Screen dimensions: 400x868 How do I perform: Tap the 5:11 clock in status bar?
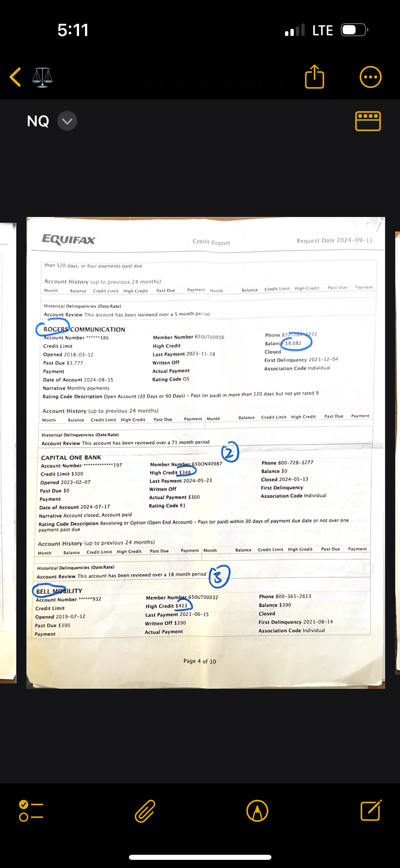(73, 30)
